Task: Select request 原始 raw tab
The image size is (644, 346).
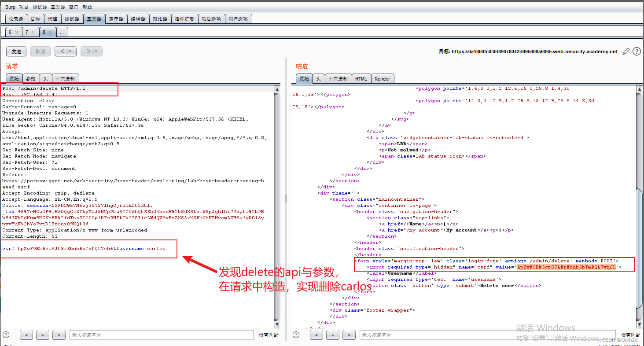Action: [x=15, y=79]
